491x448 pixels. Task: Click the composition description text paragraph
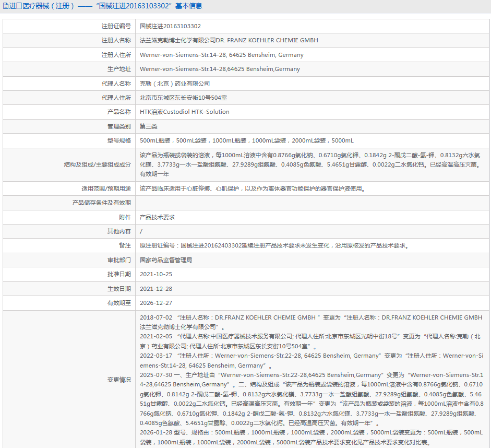pos(310,164)
